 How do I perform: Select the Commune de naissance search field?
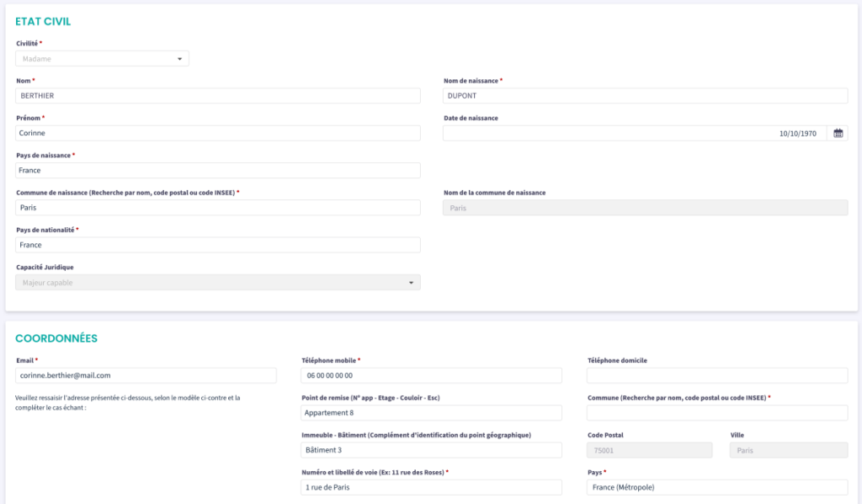point(218,208)
